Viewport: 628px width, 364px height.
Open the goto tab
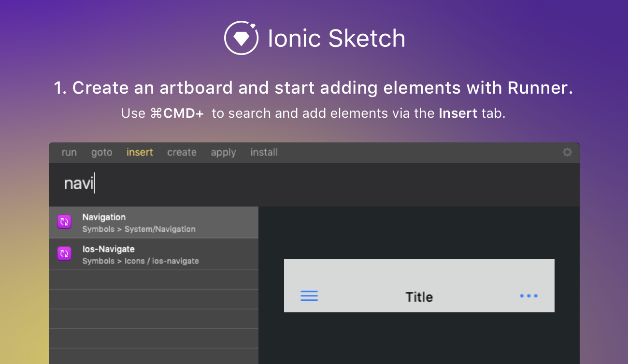pos(101,152)
